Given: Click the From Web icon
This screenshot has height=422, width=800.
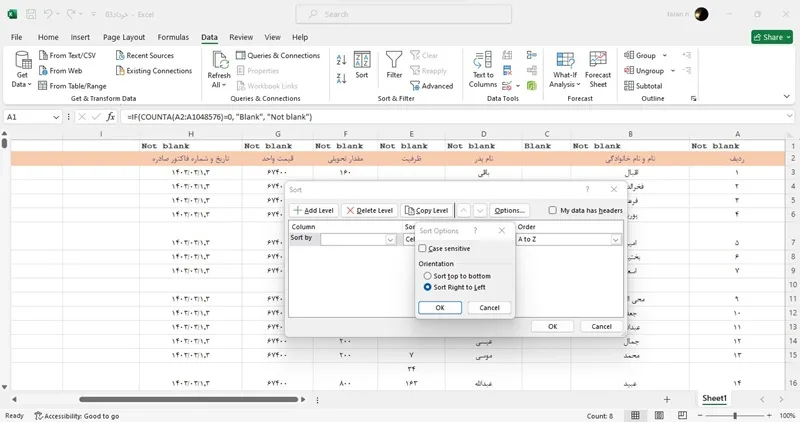Looking at the screenshot, I should [43, 70].
